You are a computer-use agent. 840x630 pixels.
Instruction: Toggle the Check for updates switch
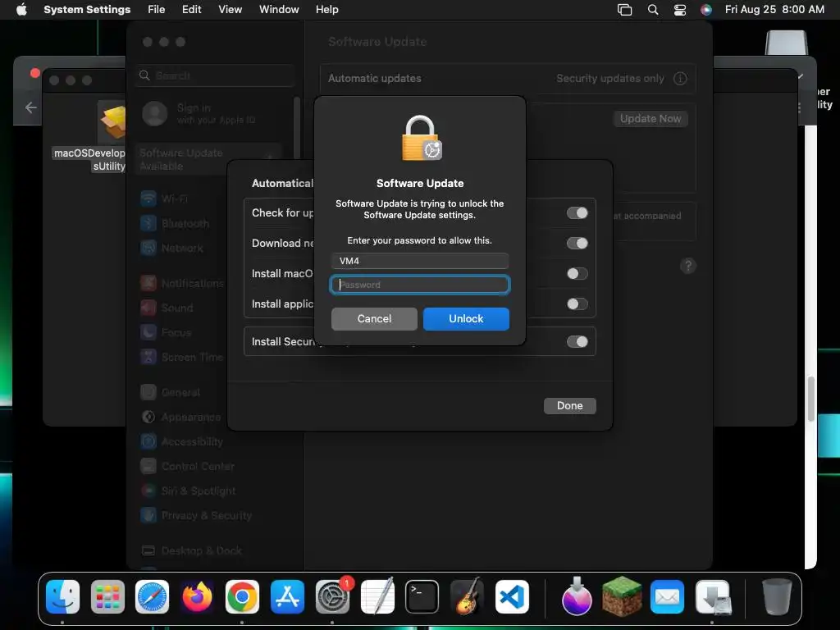(577, 213)
